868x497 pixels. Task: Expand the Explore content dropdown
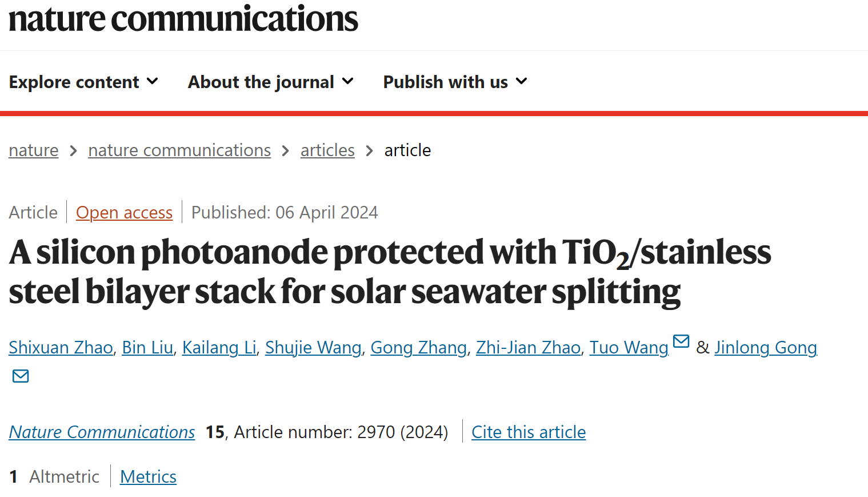[83, 82]
